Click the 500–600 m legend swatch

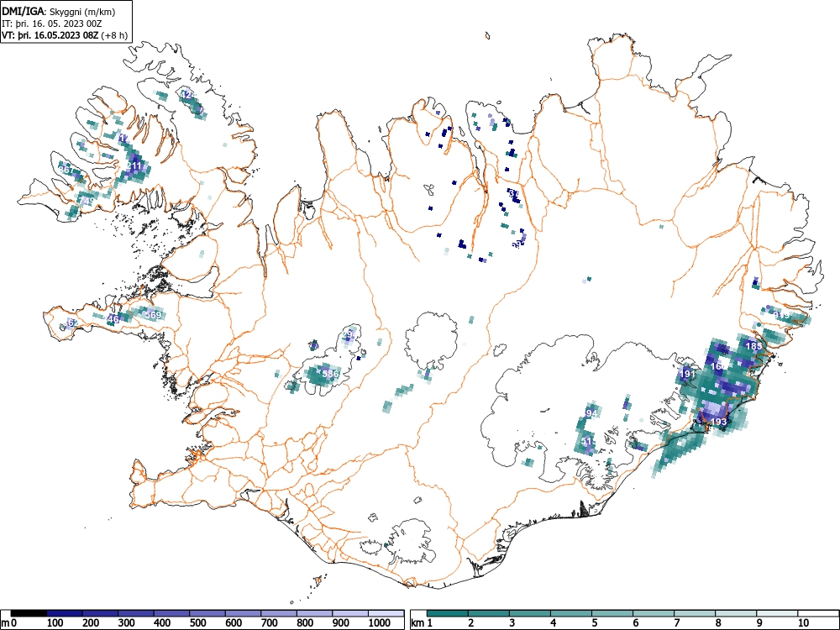coord(207,613)
